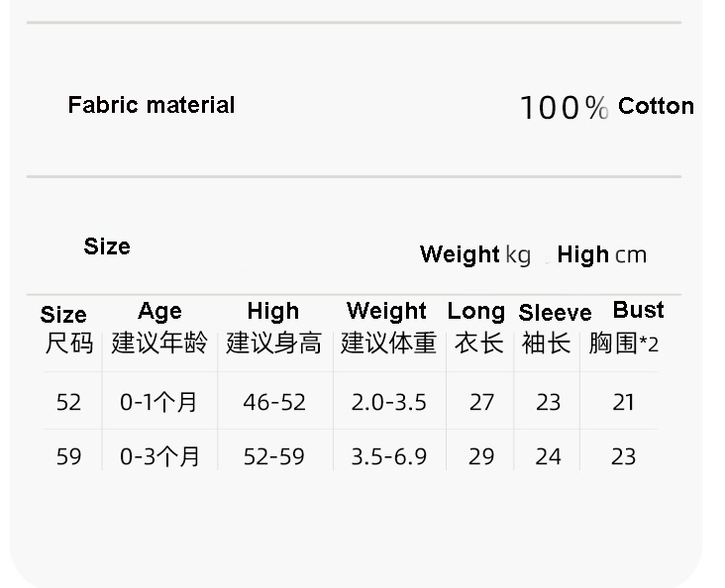Select the size 52 row cell
This screenshot has height=588, width=725.
pyautogui.click(x=68, y=402)
